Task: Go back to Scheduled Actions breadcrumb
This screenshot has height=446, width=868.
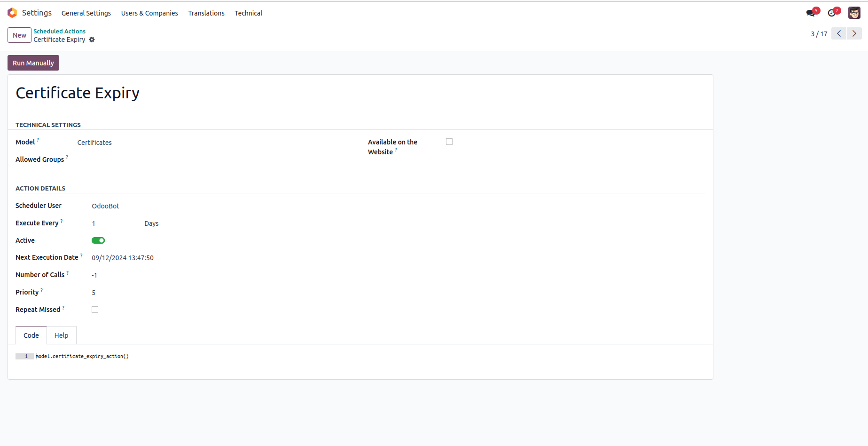Action: [59, 31]
